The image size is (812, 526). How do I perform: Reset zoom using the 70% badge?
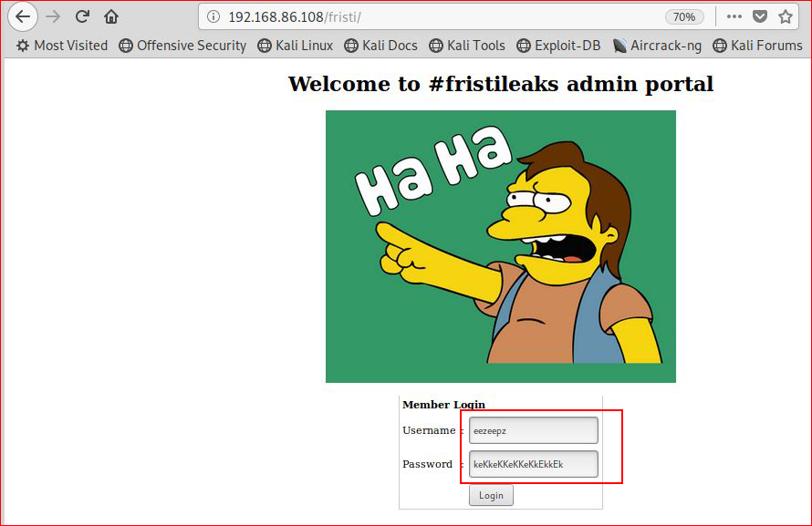pos(683,17)
